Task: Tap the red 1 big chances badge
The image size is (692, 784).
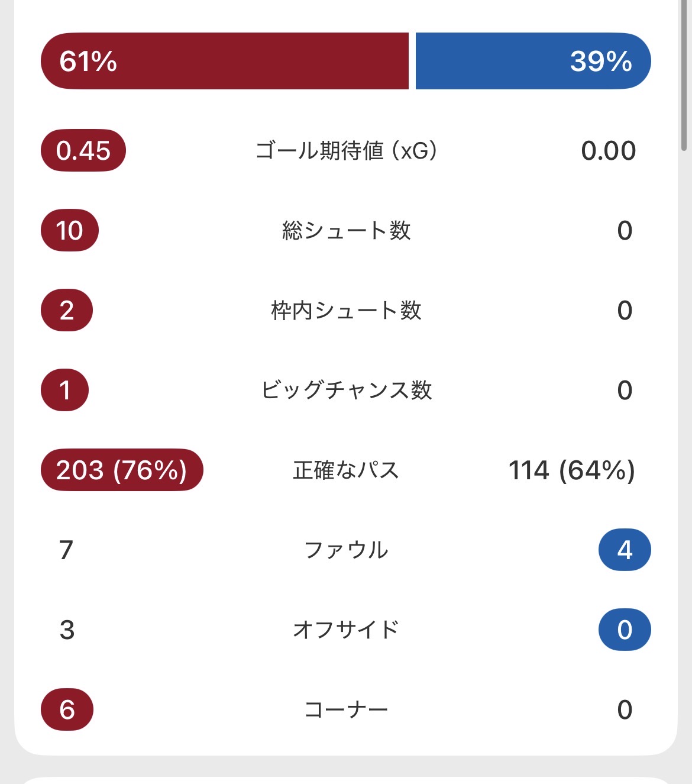Action: (x=65, y=390)
